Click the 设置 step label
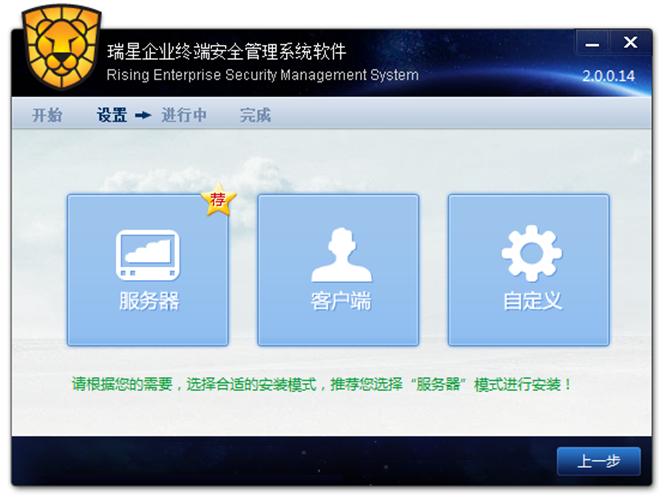Screen dimensions: 659x496 click(x=112, y=115)
